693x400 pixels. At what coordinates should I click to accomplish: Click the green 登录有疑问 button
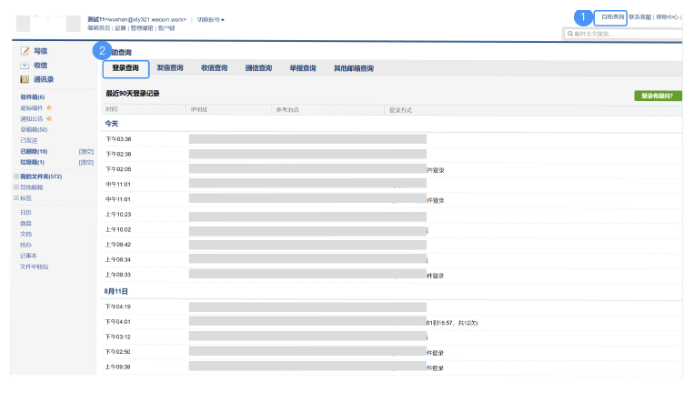pos(658,96)
